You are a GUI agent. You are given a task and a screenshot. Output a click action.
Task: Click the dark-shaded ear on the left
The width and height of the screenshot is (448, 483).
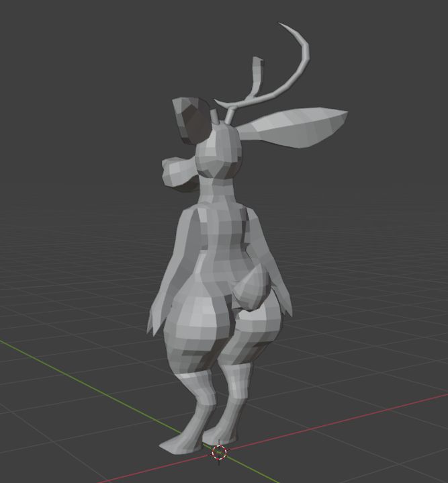(x=191, y=120)
